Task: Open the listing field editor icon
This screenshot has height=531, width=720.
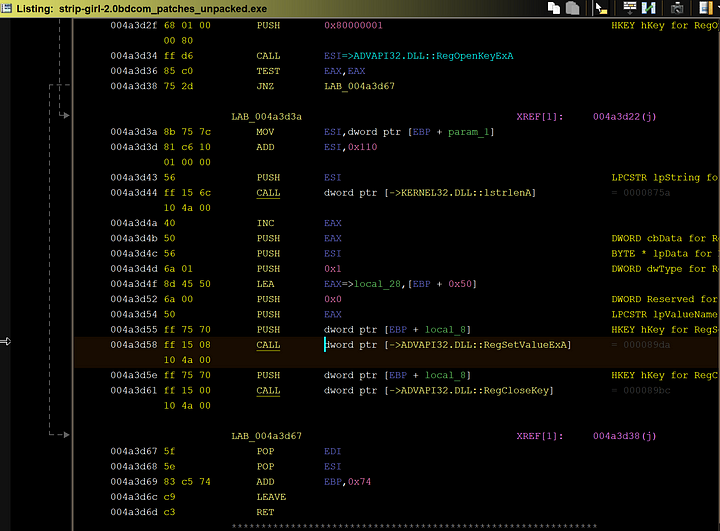Action: pyautogui.click(x=630, y=8)
